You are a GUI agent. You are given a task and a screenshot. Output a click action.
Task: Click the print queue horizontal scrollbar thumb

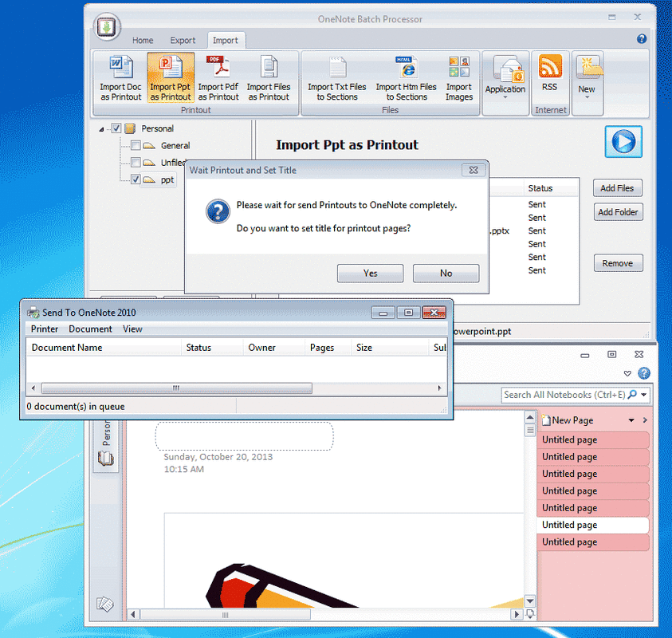click(x=177, y=388)
